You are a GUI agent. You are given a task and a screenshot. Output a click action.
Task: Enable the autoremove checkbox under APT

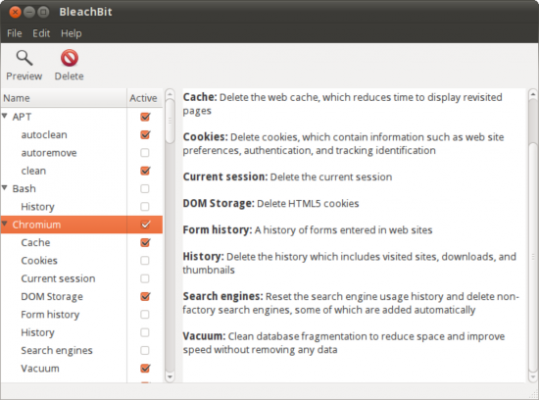[145, 153]
